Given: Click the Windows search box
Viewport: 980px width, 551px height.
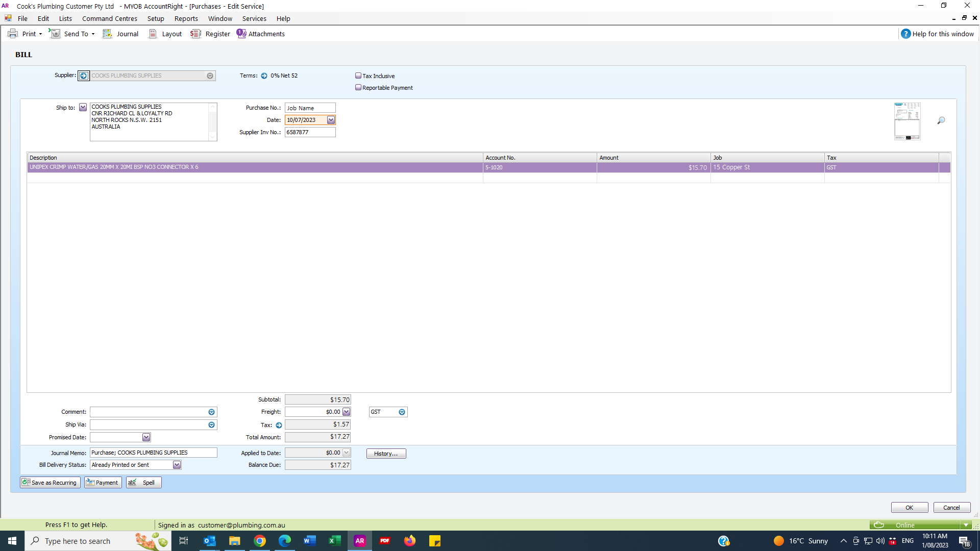Looking at the screenshot, I should 97,541.
